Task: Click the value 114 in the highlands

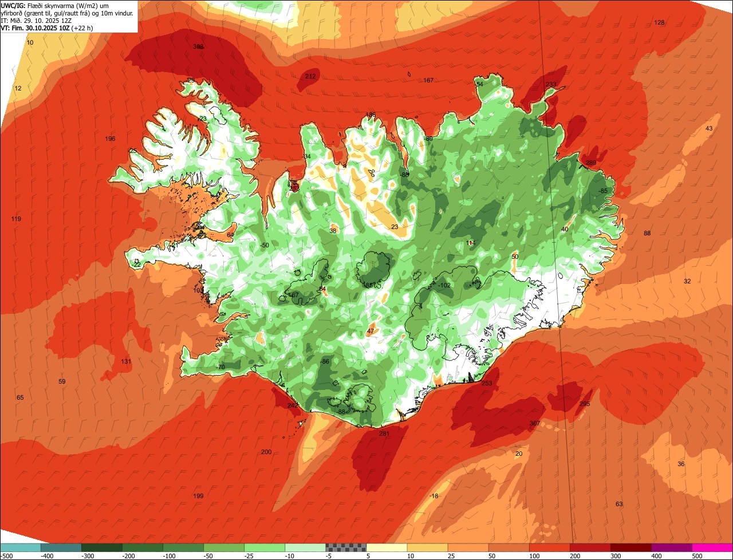Action: point(471,243)
